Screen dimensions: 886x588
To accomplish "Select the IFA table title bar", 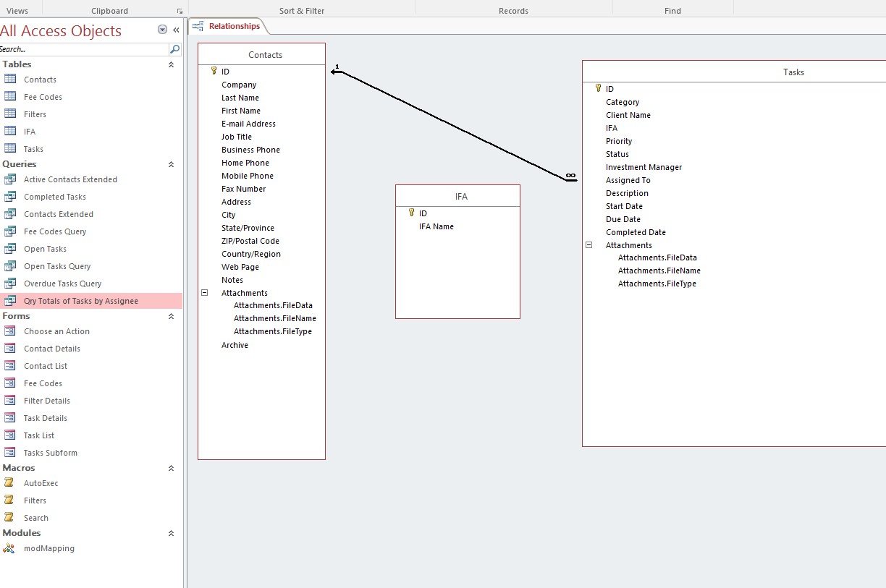I will [457, 196].
